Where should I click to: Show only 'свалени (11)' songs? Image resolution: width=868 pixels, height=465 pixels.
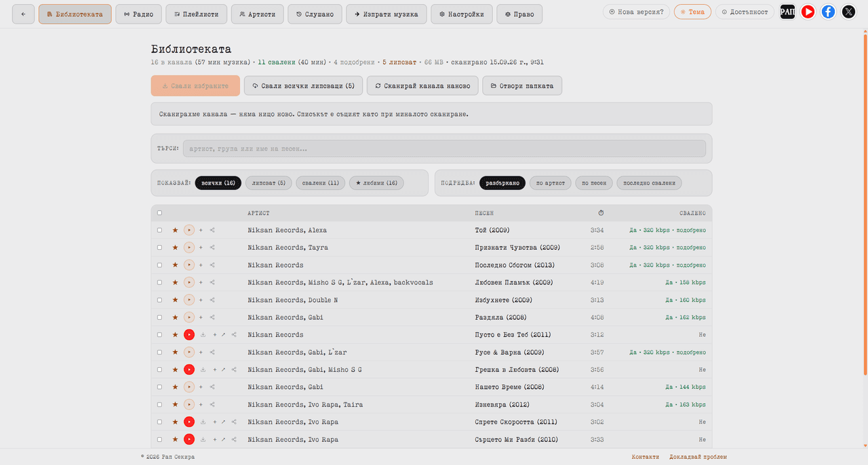[321, 183]
